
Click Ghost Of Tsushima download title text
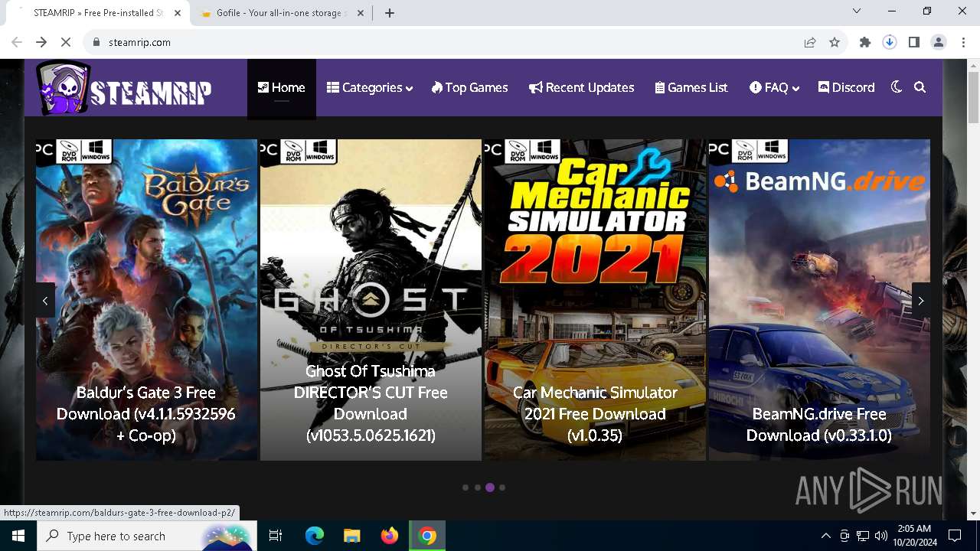coord(371,403)
